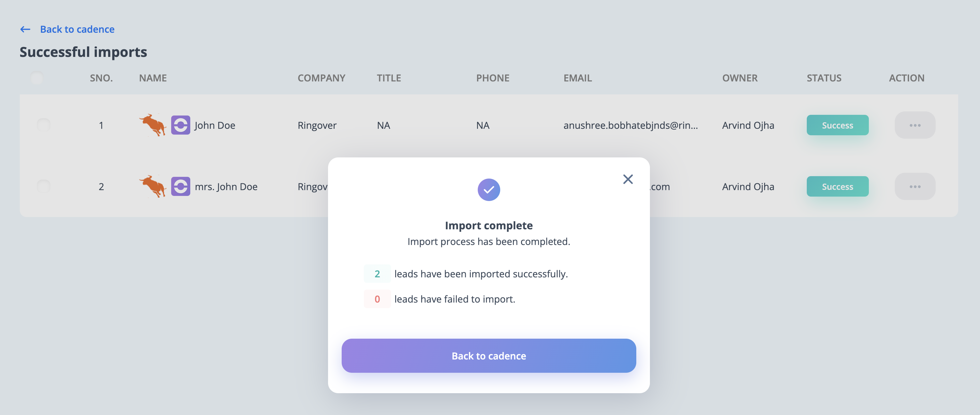
Task: Click the back arrow icon at top
Action: [25, 29]
